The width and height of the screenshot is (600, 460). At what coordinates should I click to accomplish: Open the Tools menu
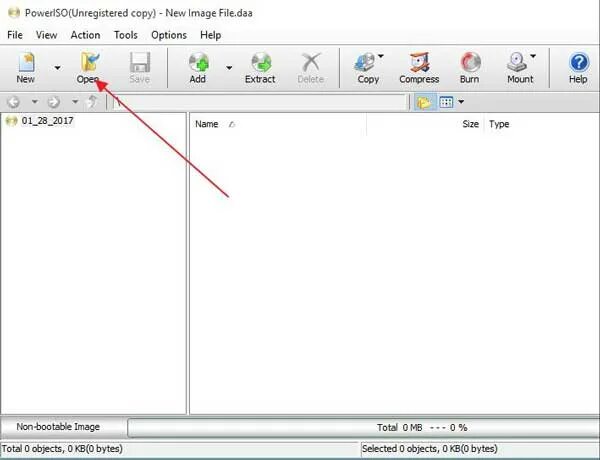tap(126, 35)
